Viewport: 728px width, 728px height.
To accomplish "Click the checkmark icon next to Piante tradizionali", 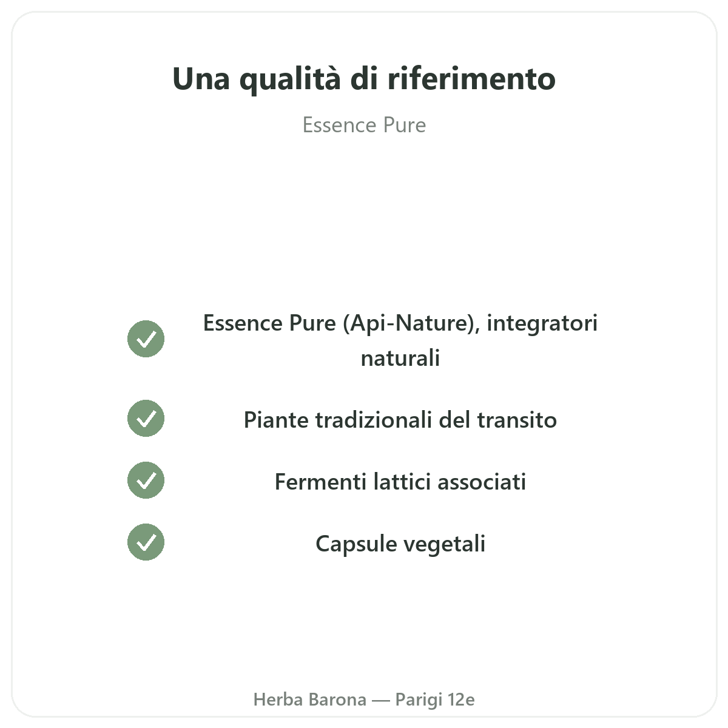I will pyautogui.click(x=146, y=418).
